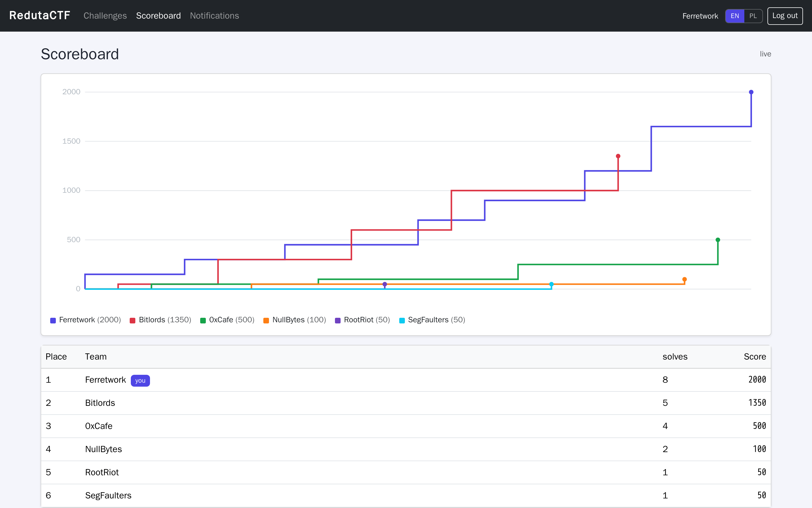Click RootRiot's purple point on chart
This screenshot has height=508, width=812.
click(385, 284)
